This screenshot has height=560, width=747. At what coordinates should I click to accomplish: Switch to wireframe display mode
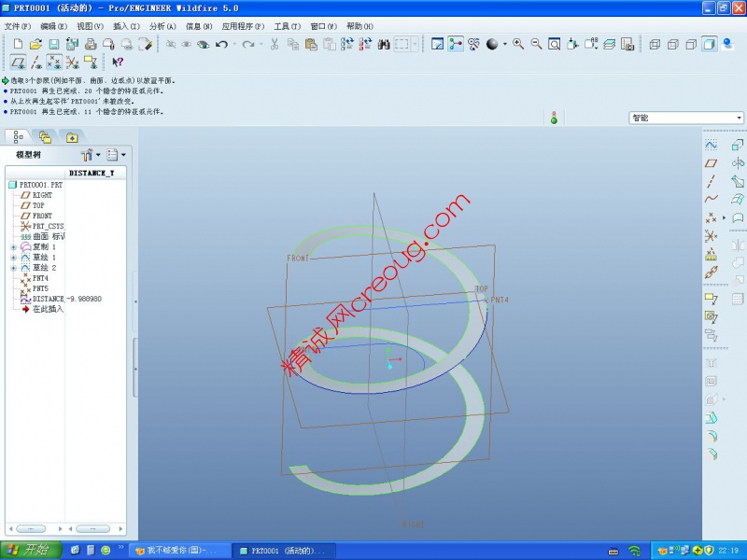click(x=655, y=44)
